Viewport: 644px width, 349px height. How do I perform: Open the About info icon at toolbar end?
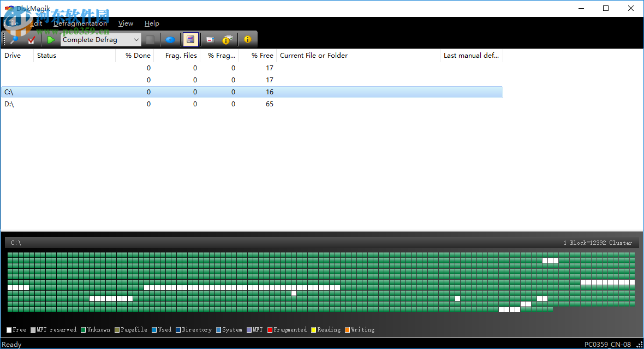pyautogui.click(x=247, y=39)
